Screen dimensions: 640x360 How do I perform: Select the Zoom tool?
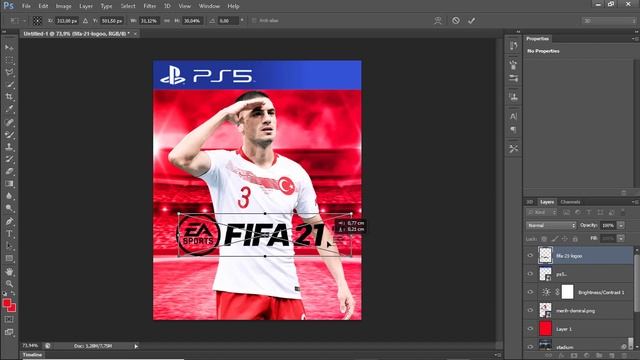(9, 284)
